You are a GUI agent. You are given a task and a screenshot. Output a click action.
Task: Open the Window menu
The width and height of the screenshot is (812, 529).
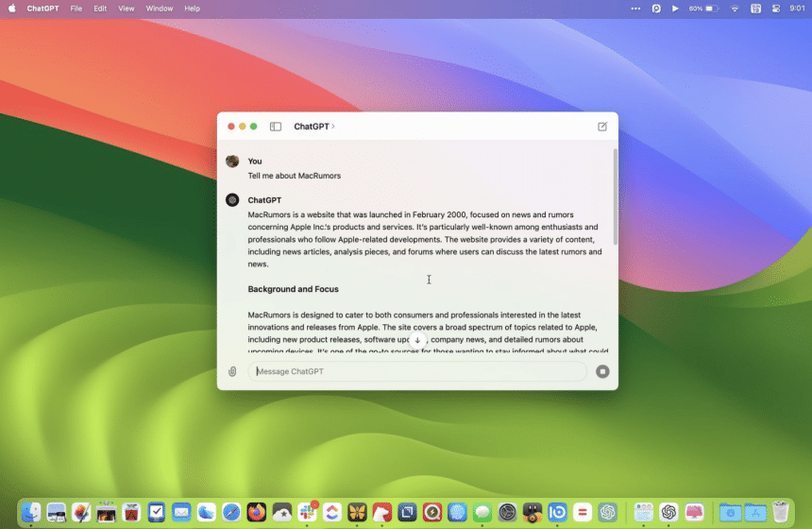[159, 9]
